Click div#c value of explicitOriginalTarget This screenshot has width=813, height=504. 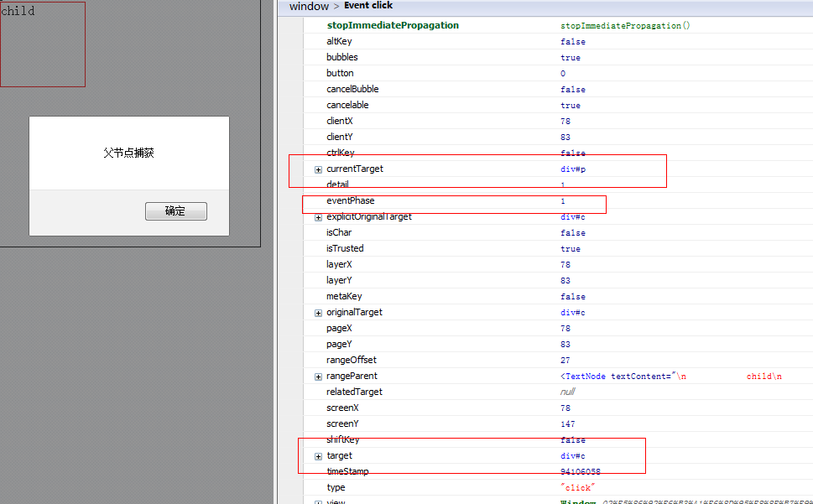point(573,217)
